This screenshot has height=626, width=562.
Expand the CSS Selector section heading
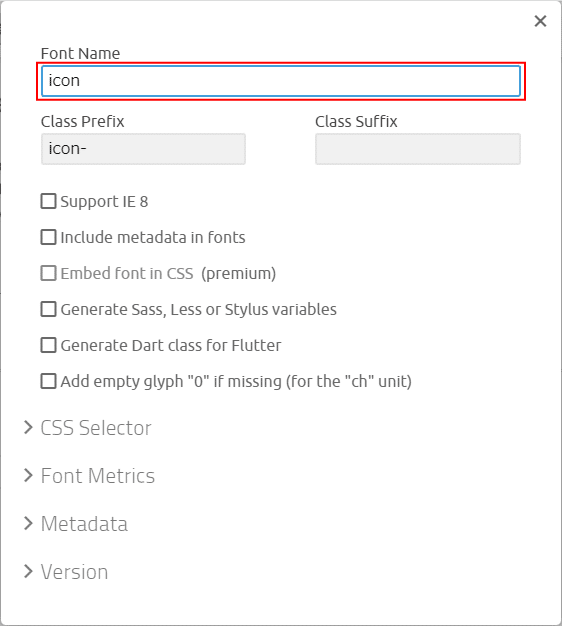[96, 428]
